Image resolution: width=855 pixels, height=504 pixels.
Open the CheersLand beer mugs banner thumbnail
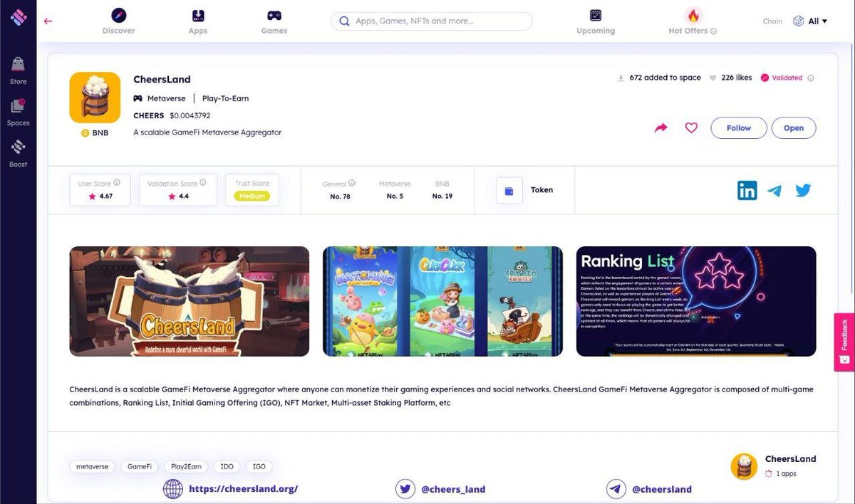pos(190,301)
